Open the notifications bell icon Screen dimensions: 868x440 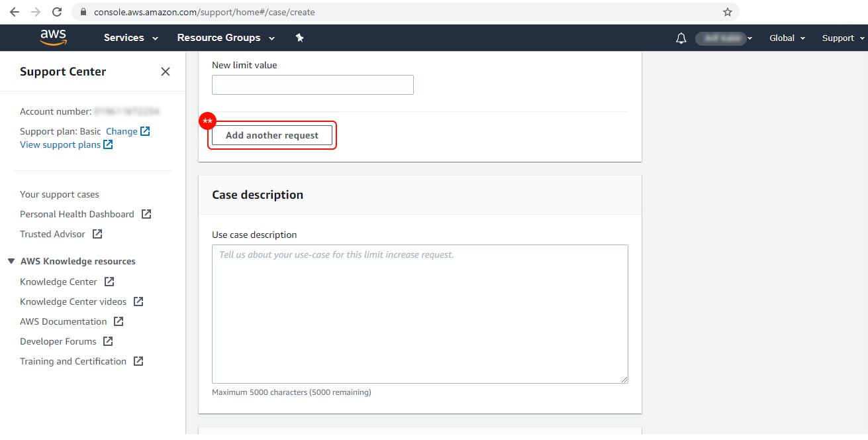pos(681,38)
